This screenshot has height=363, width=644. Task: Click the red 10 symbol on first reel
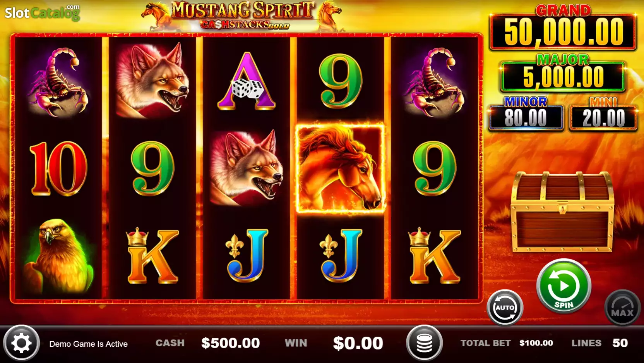click(x=58, y=169)
